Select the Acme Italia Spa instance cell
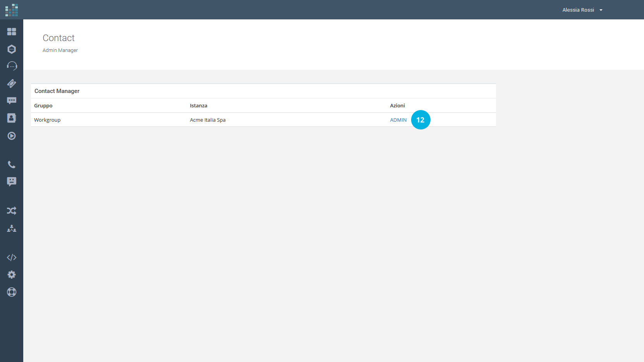 point(208,120)
